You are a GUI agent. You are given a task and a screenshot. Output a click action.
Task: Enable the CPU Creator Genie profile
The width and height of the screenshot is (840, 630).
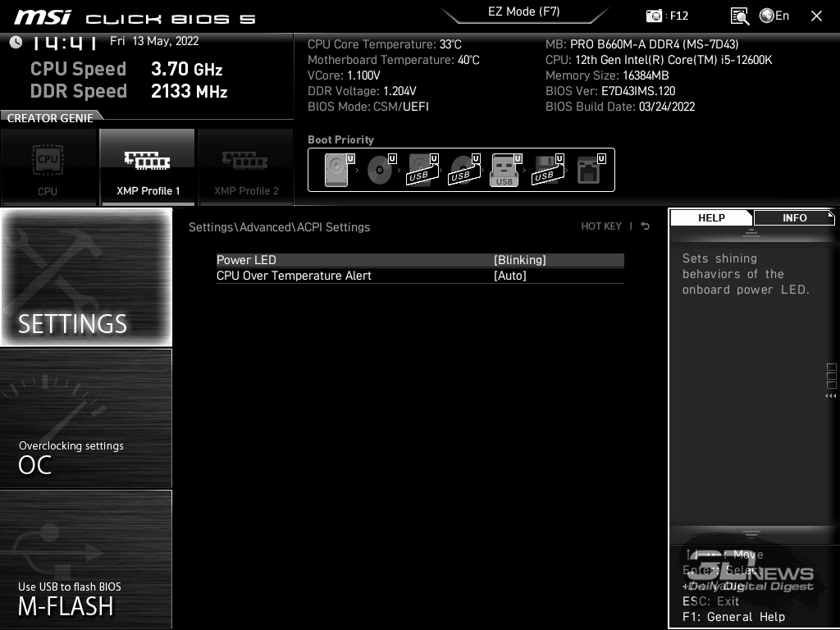(x=48, y=167)
